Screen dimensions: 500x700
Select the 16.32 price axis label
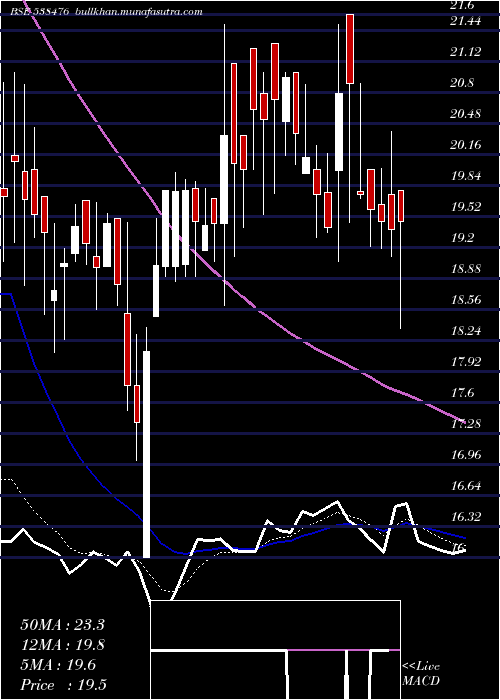pos(466,517)
